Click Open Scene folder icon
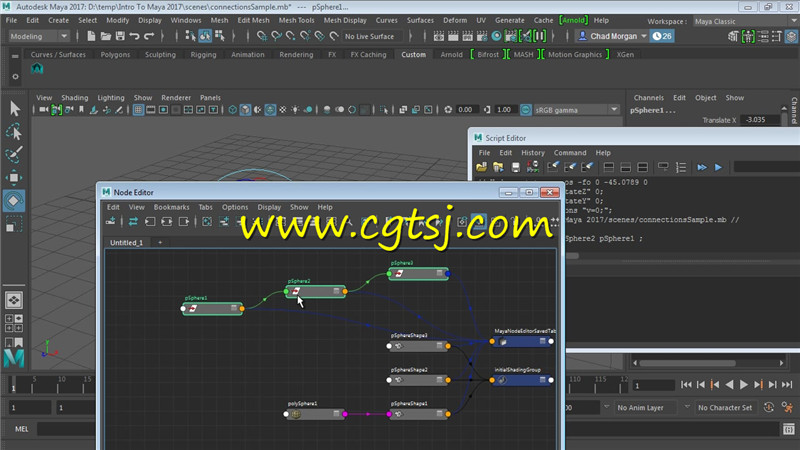Screen dimensions: 800x450 point(106,36)
